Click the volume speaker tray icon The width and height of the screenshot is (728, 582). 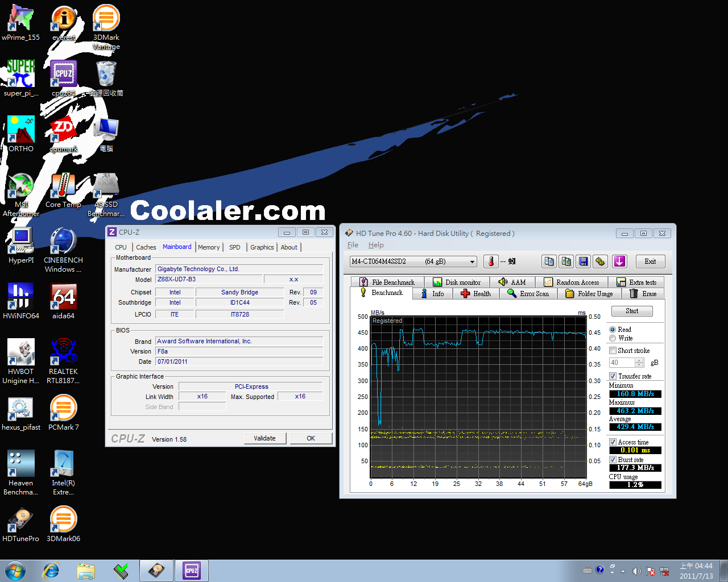click(636, 571)
